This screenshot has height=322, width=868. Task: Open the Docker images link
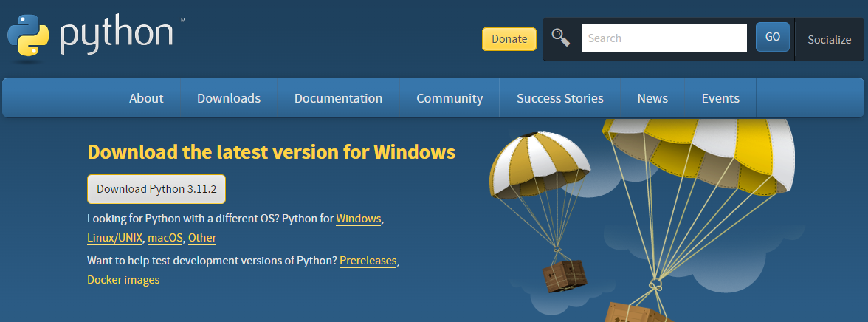click(123, 280)
